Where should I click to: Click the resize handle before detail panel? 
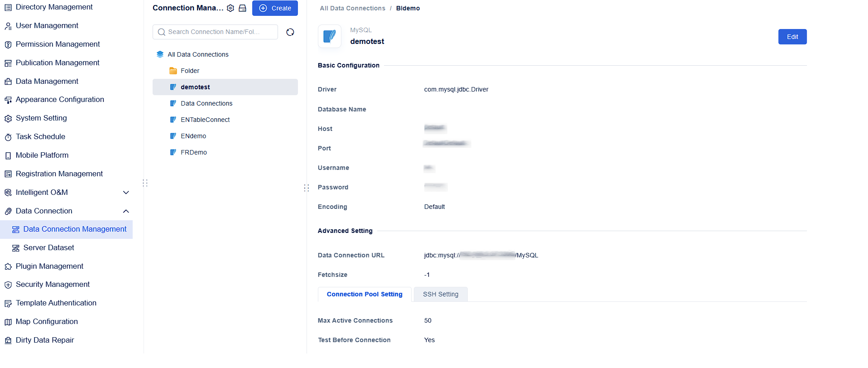[307, 188]
